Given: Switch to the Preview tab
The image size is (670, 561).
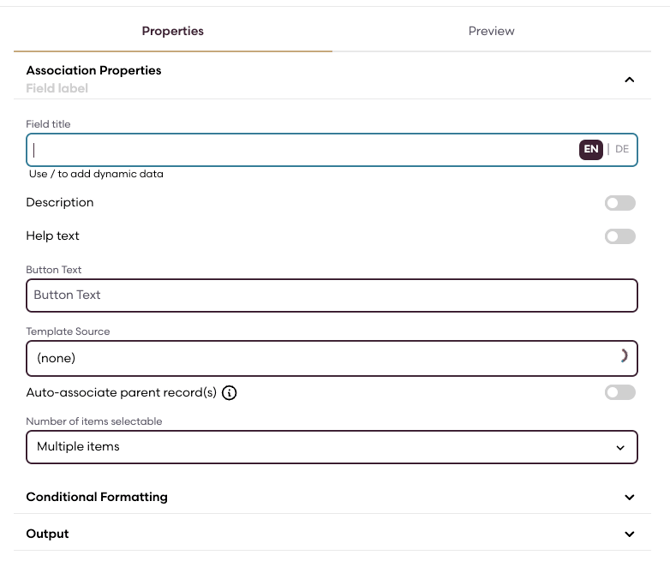Looking at the screenshot, I should [491, 31].
